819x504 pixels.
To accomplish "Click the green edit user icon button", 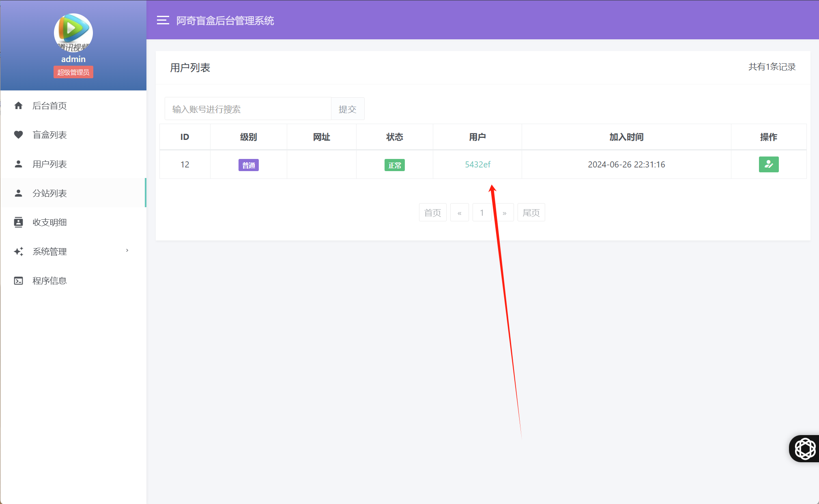I will [x=769, y=164].
